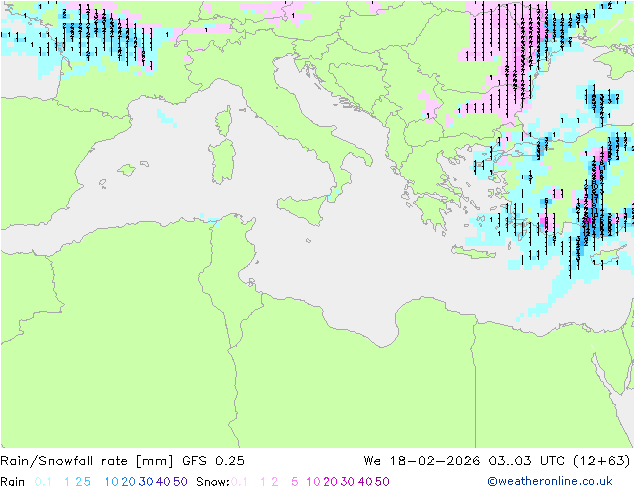
Task: Click the "Rain" legend label
Action: (x=13, y=482)
